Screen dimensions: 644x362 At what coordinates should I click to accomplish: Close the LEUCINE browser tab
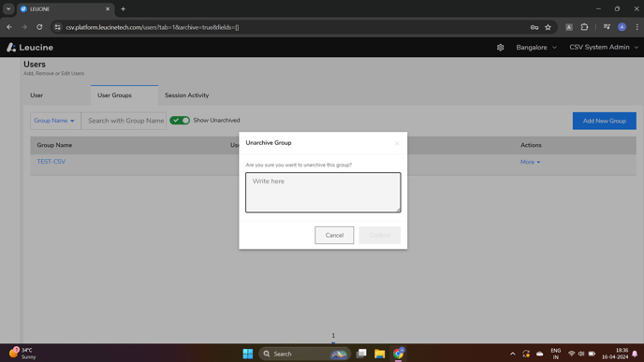click(108, 8)
